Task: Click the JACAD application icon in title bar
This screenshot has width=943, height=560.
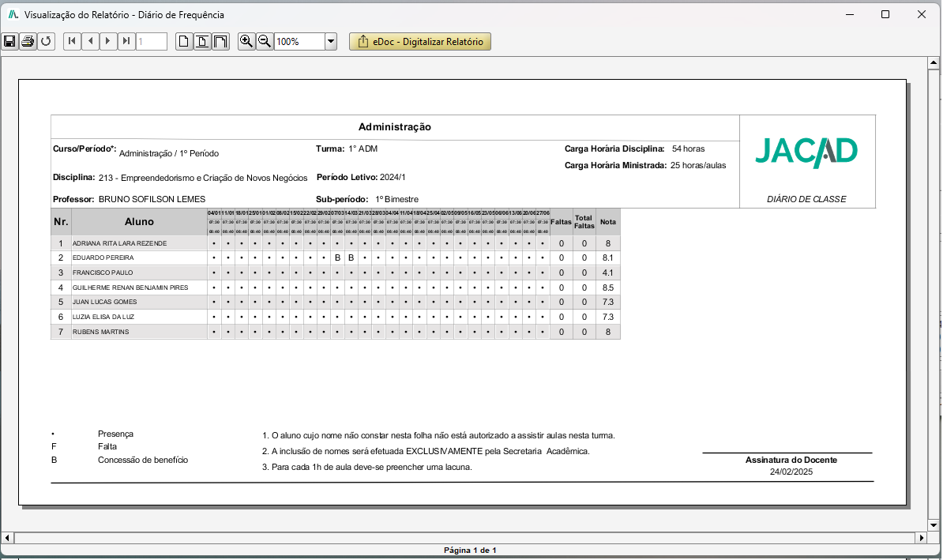Action: [x=13, y=14]
